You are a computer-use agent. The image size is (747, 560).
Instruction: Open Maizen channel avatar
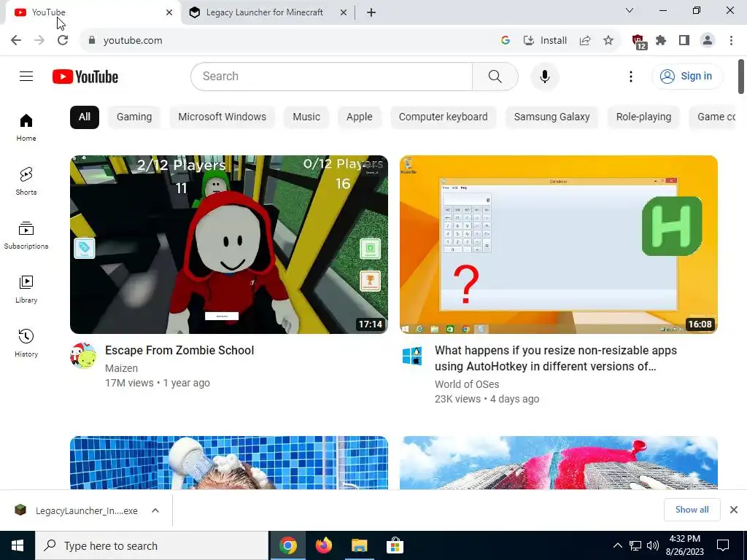pyautogui.click(x=83, y=356)
